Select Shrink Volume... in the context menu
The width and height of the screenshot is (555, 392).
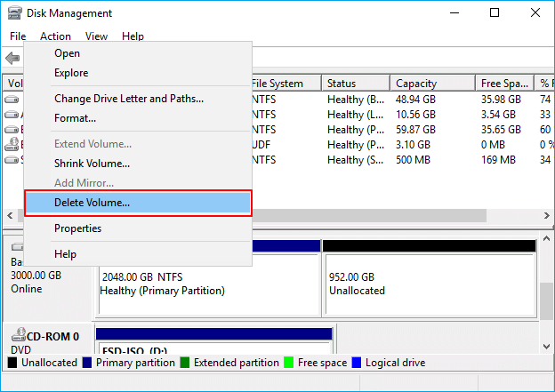pos(92,164)
